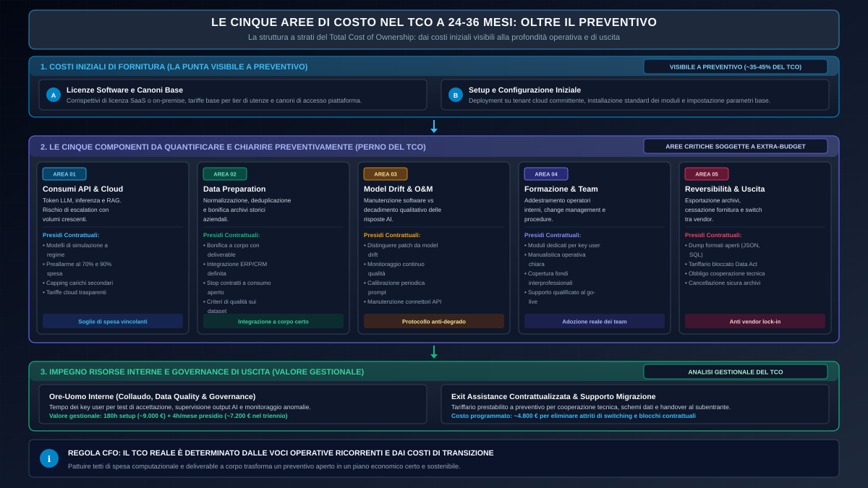Click the bullet 'Manutenzione connettori API'
The image size is (868, 488).
[402, 301]
